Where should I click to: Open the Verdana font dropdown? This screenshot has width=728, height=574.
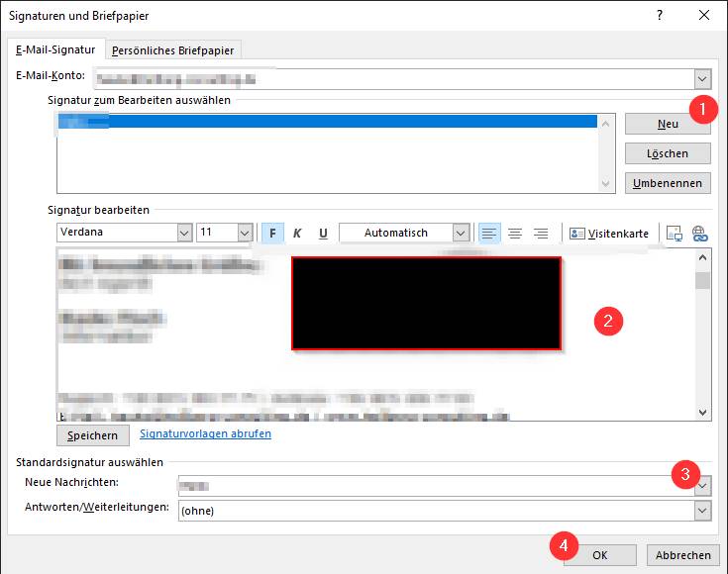tap(184, 233)
